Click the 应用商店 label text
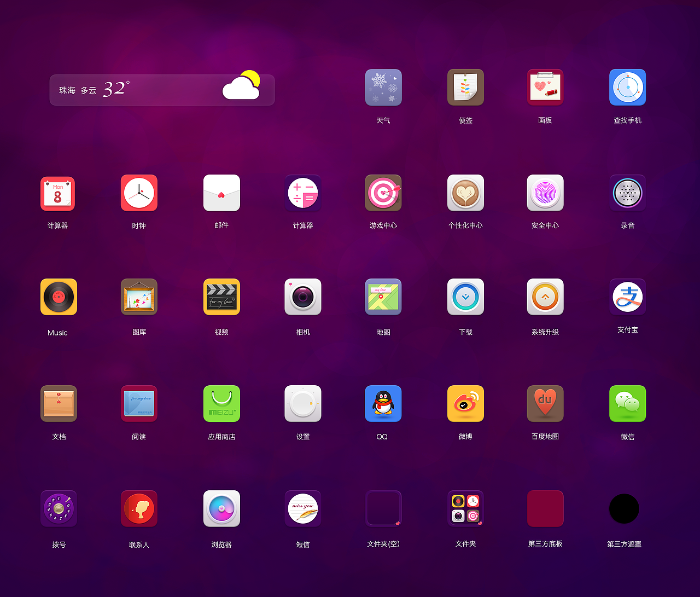Viewport: 700px width, 597px height. point(221,437)
